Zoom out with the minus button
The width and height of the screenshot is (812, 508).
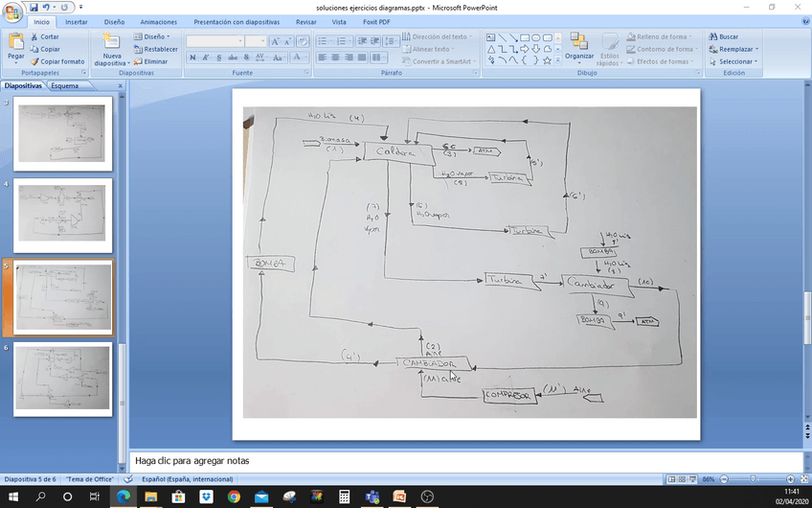[x=724, y=479]
